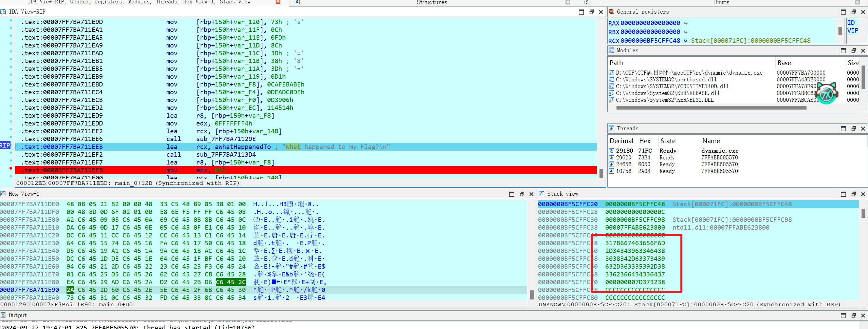Select the dynamic.exe module row icon

[x=611, y=73]
